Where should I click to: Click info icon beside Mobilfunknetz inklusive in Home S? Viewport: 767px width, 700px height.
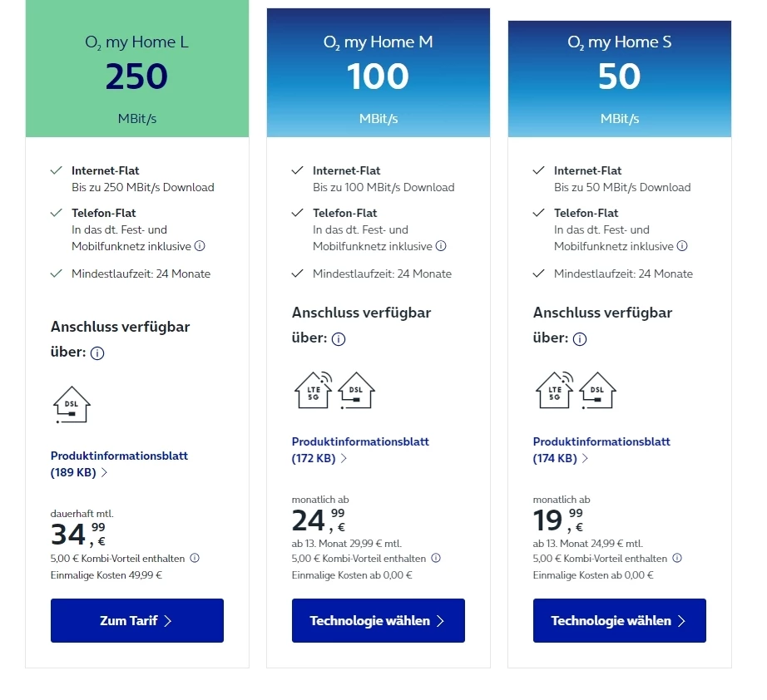pos(682,246)
